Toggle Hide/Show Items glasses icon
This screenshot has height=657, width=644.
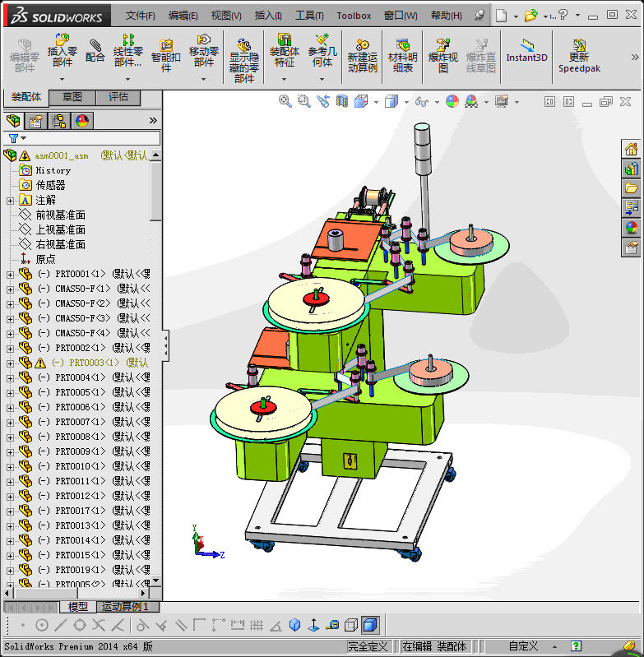421,101
